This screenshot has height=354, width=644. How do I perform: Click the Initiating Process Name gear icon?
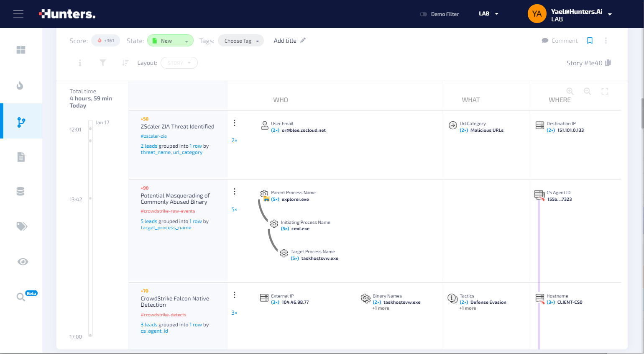coord(274,224)
